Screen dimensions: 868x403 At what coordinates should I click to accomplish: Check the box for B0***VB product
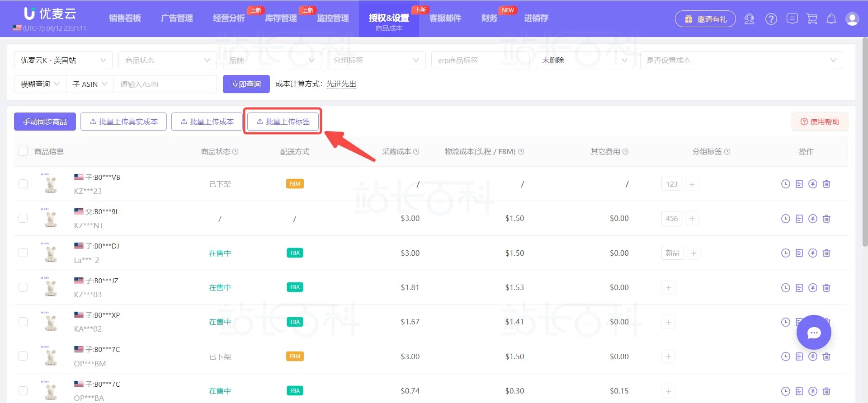click(x=23, y=184)
